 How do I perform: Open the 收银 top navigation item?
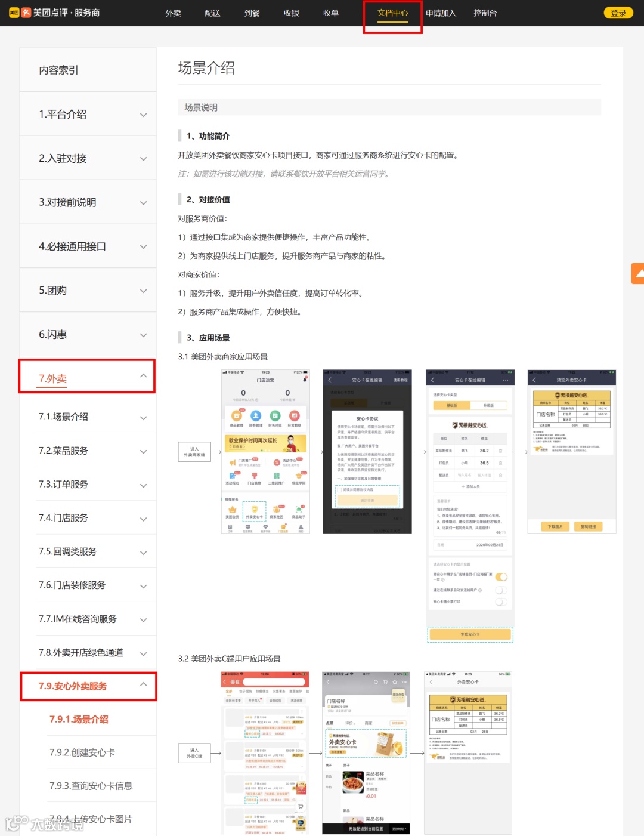[292, 13]
